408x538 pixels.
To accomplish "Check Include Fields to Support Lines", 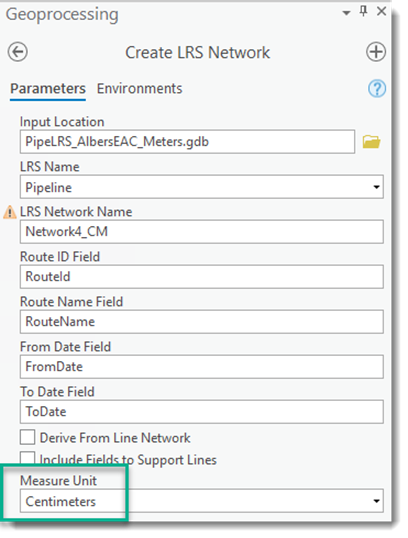I will pyautogui.click(x=27, y=458).
